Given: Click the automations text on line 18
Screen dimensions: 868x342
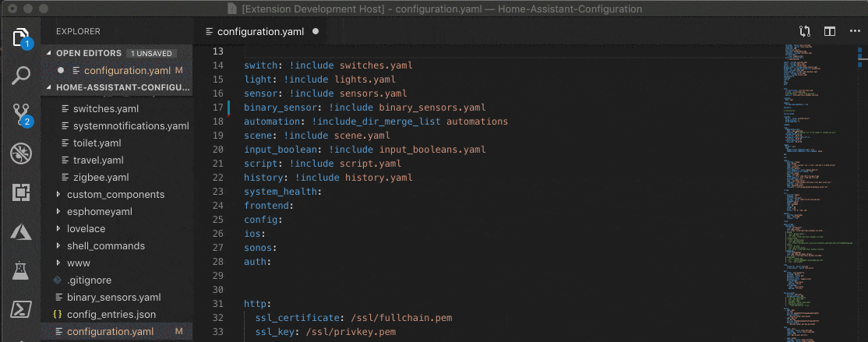Looking at the screenshot, I should point(477,122).
